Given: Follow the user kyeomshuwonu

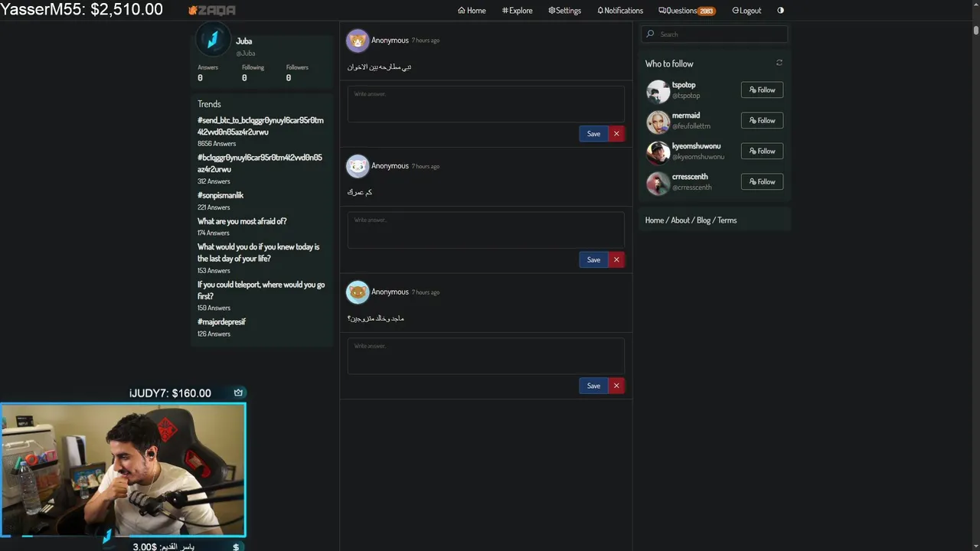Looking at the screenshot, I should pyautogui.click(x=762, y=151).
